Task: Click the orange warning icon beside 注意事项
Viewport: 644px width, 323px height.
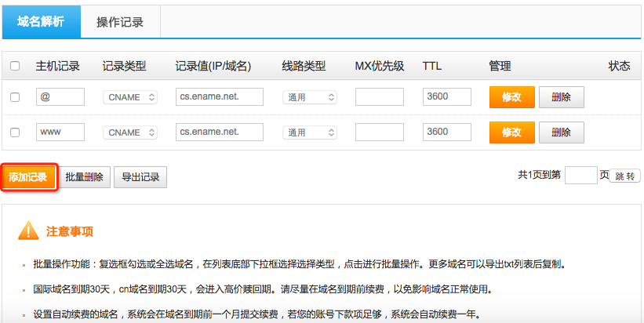Action: point(28,230)
